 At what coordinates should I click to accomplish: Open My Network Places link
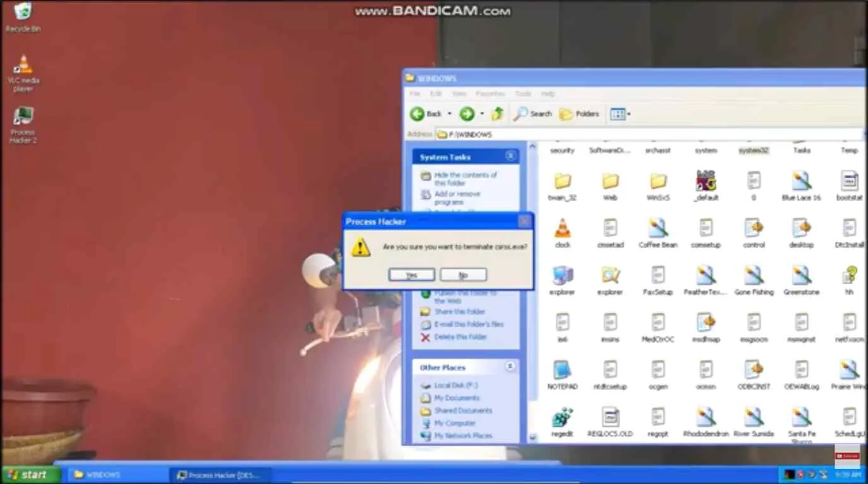click(463, 435)
